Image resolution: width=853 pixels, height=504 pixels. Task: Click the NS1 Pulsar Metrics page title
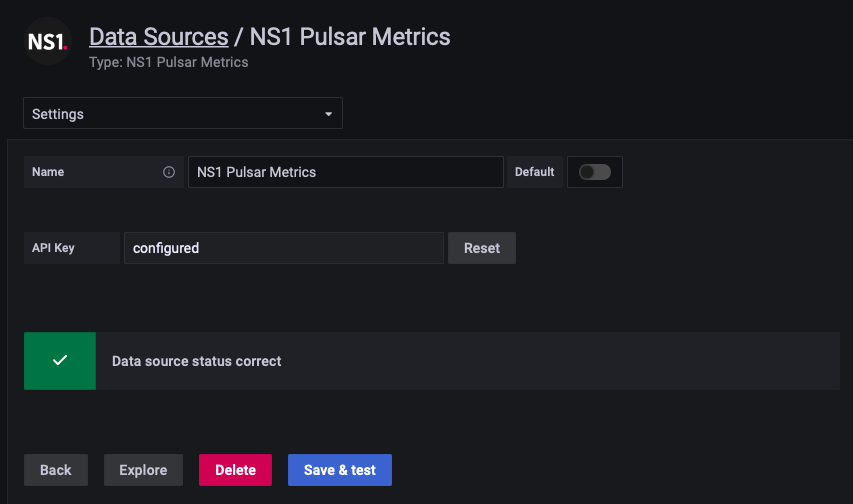[350, 37]
